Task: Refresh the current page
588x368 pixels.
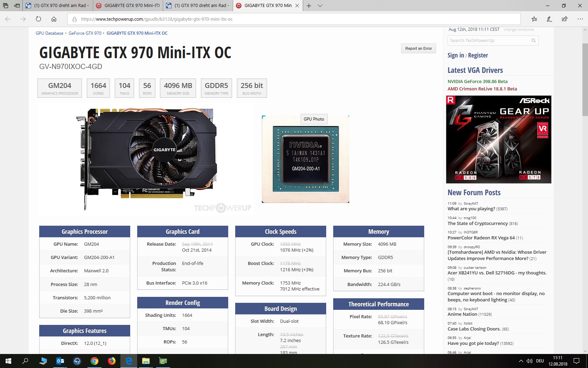Action: pos(38,19)
